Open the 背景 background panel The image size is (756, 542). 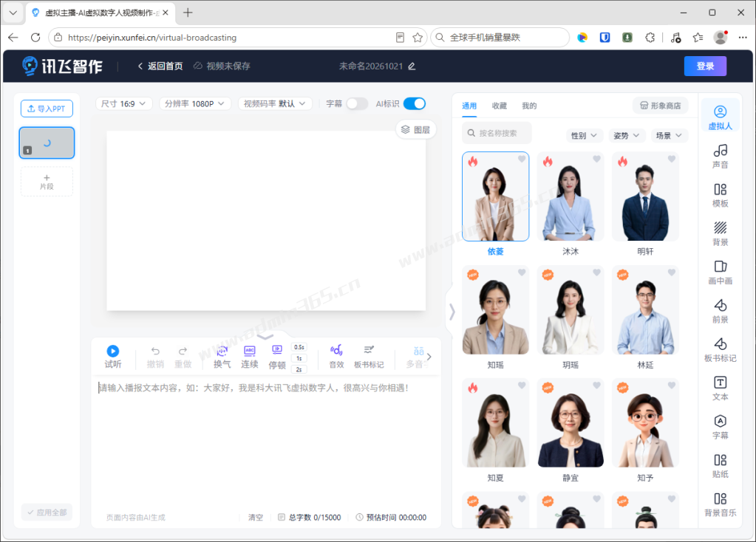720,233
